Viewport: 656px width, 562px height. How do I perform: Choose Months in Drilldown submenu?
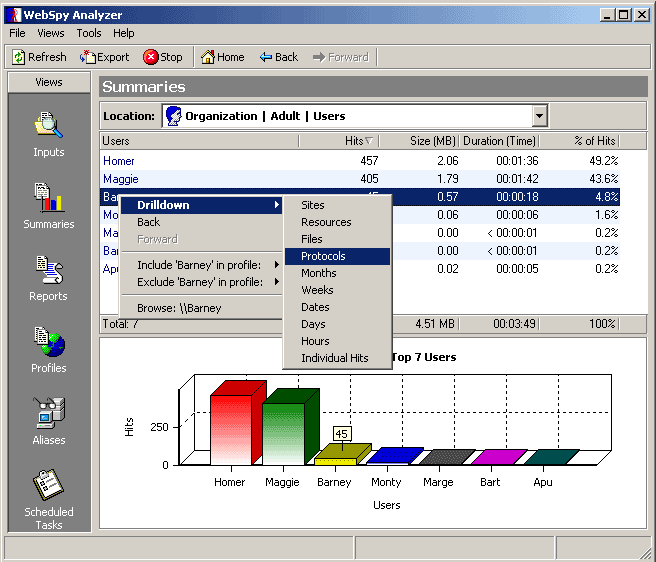coord(337,273)
